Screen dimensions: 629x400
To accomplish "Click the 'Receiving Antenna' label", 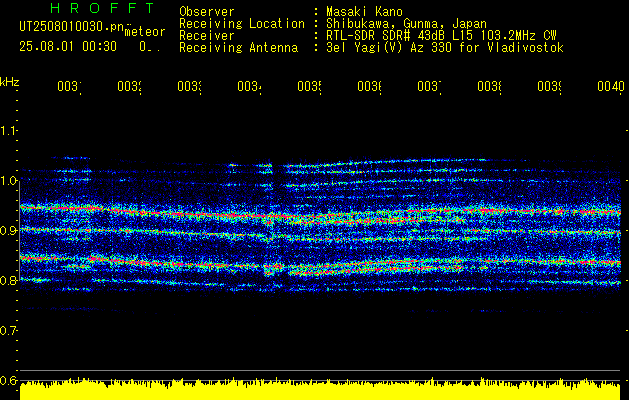I will [239, 48].
